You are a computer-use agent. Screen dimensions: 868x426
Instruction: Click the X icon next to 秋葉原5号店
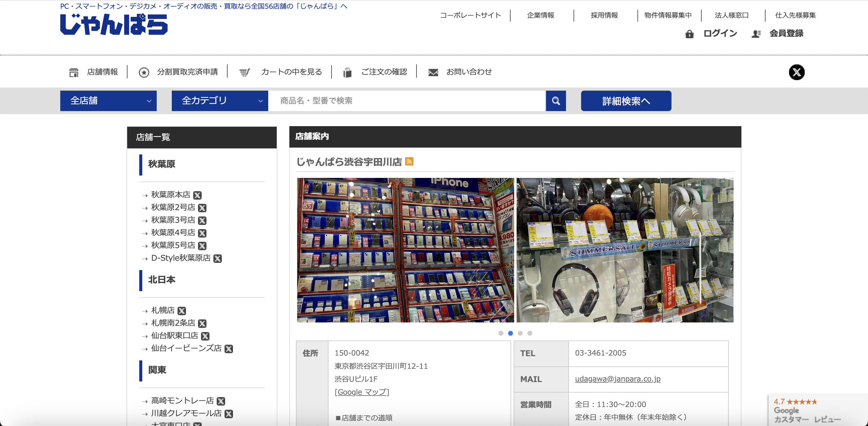(202, 246)
